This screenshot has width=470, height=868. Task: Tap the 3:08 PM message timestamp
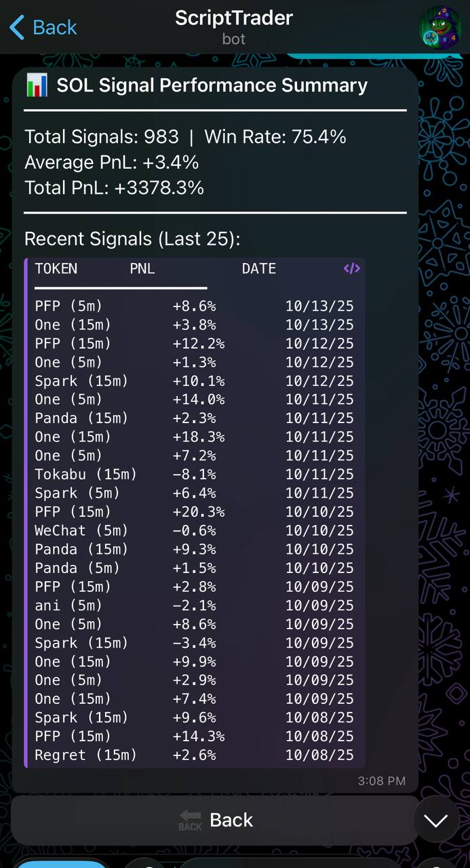pos(380,781)
